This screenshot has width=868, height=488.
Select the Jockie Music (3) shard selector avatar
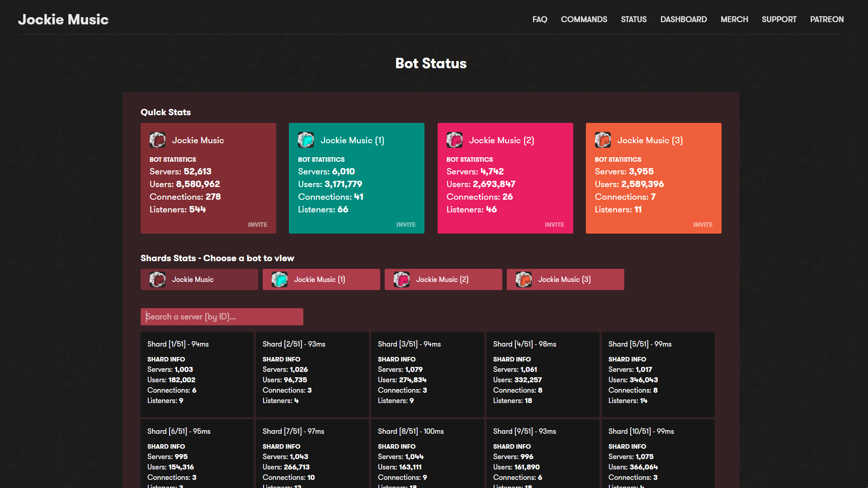[x=524, y=279]
